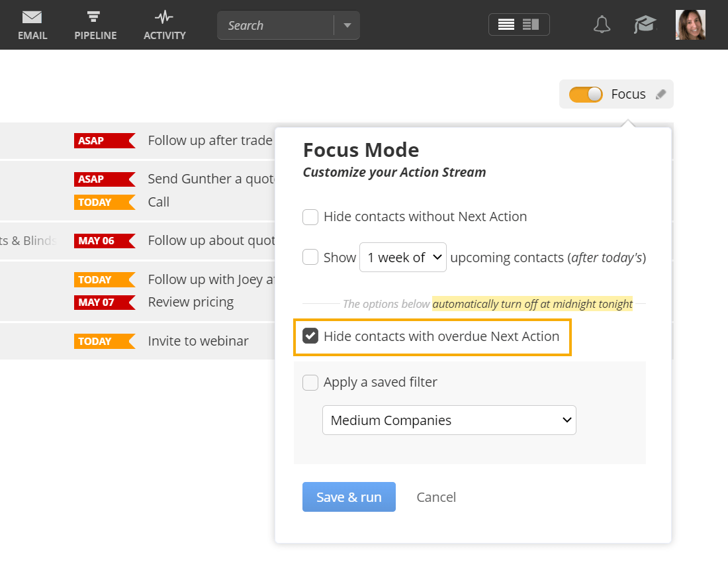Open 'Follow up about quot' action
The height and width of the screenshot is (576, 728).
(x=211, y=240)
